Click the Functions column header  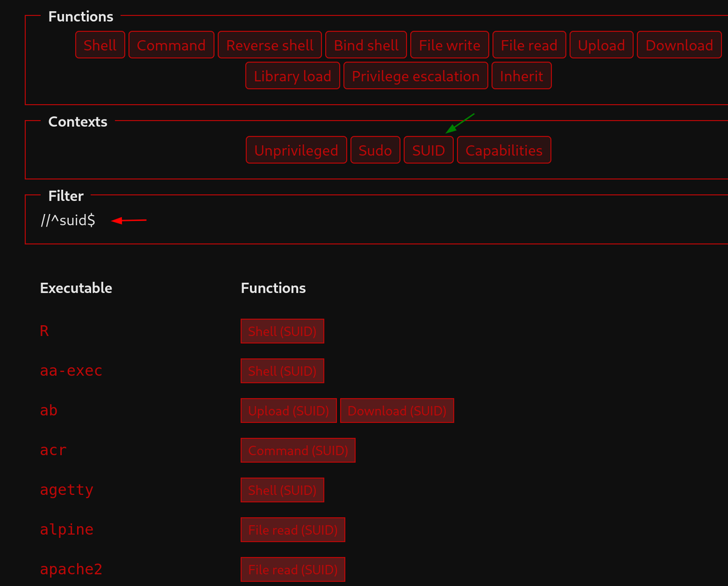[273, 288]
